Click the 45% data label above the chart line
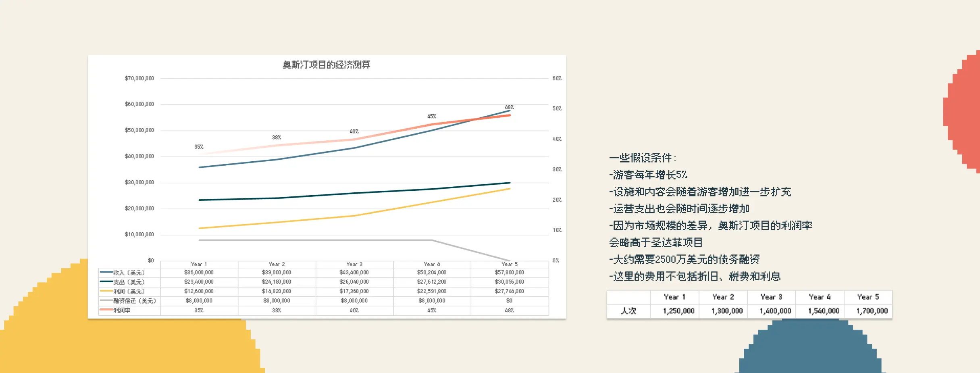980x373 pixels. 431,116
